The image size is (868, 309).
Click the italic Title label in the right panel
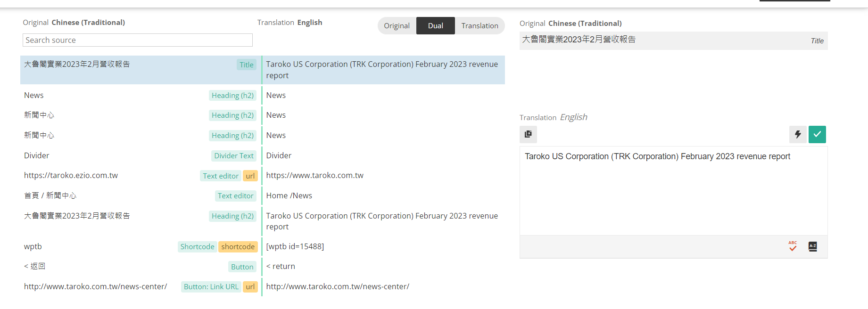(817, 41)
